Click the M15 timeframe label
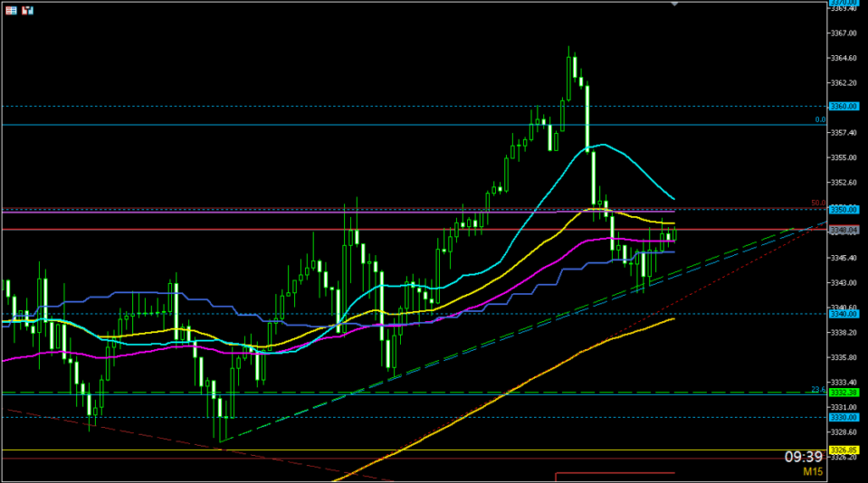 pos(813,472)
